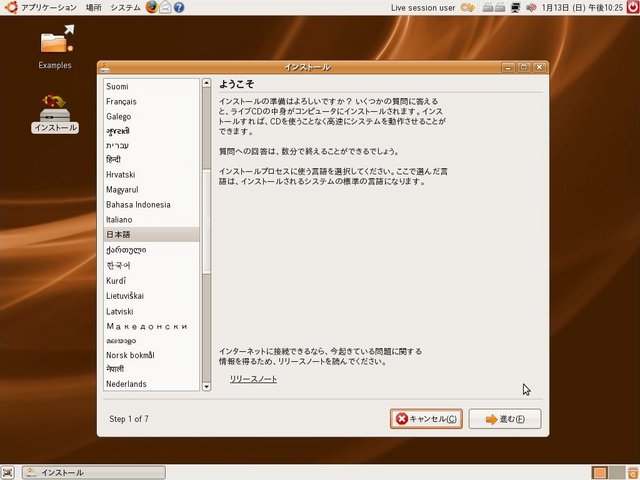Click the Show Desktop icon in the bottom panel
This screenshot has width=640, height=480.
(x=8, y=472)
